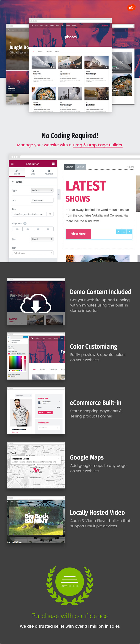Click the widgets grid icon in editor header
Viewport: 140px width, 644px height.
pos(53,164)
